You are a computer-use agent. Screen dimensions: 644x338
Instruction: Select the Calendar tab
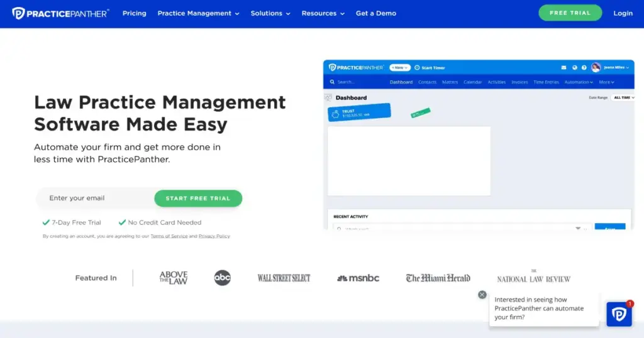472,82
